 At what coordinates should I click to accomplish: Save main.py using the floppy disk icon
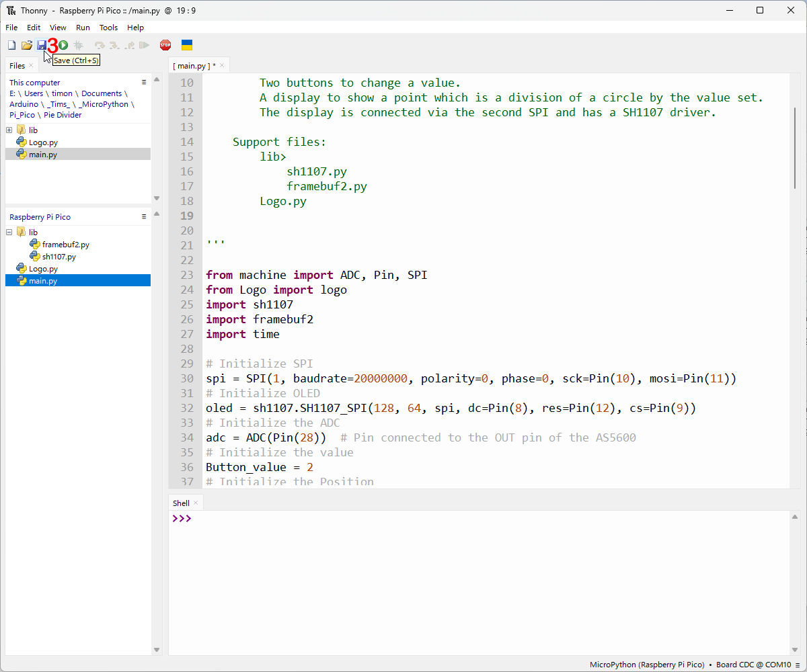coord(42,45)
